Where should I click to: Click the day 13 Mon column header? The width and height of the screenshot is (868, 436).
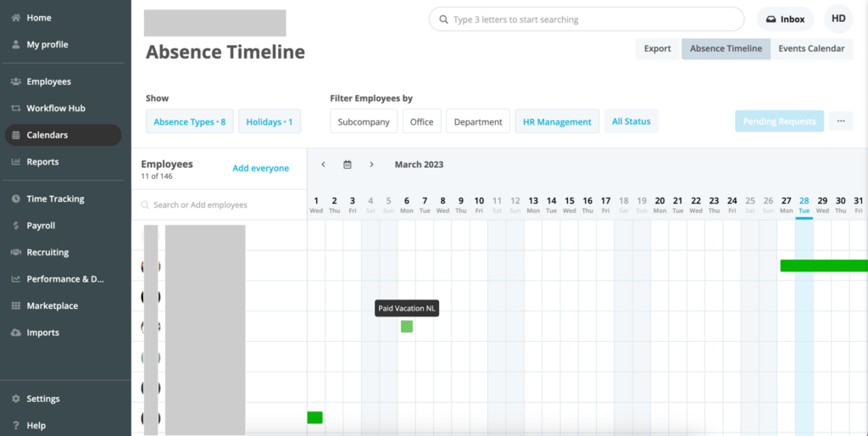533,205
